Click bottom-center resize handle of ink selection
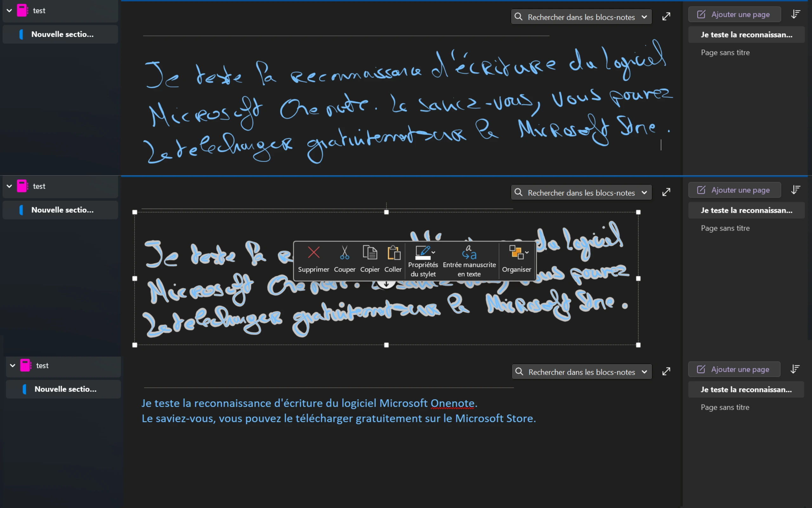Screen dimensions: 812x508 click(x=386, y=345)
